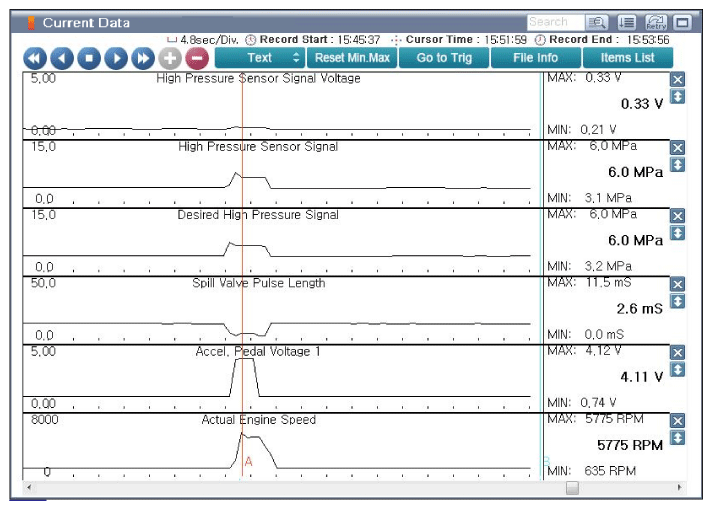Zoom out with the red minus icon
Viewport: 712px width, 510px height.
(197, 58)
